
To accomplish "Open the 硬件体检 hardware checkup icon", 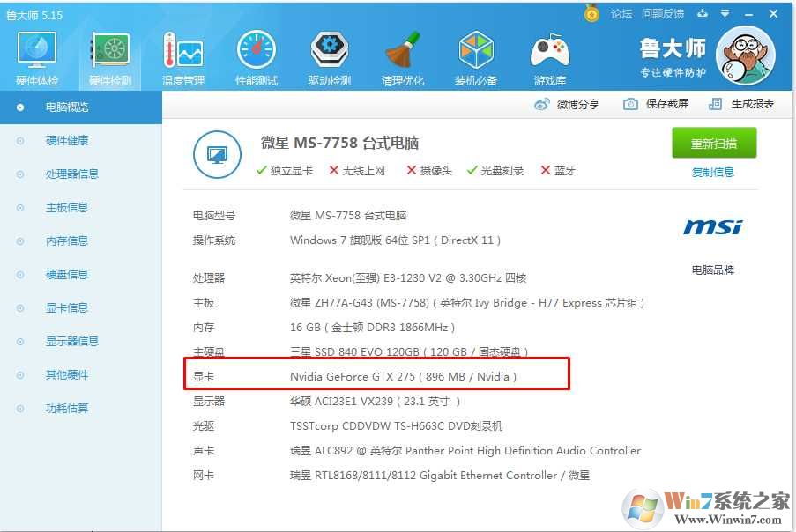I will pyautogui.click(x=37, y=58).
